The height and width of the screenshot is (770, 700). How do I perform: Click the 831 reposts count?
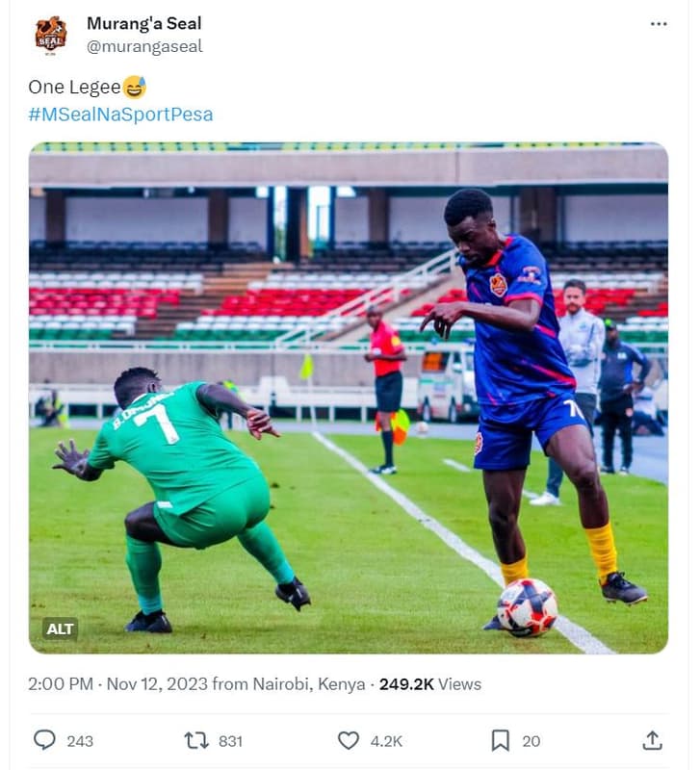230,741
